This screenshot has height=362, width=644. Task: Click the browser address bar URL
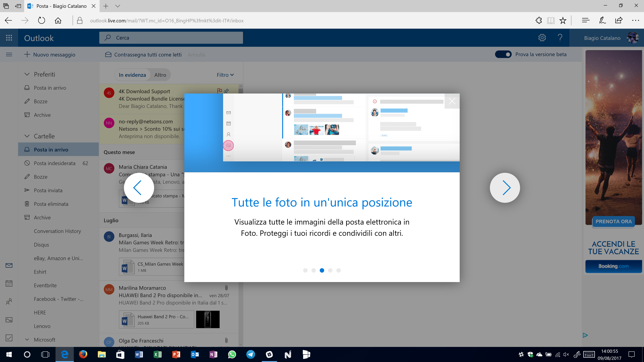(167, 20)
